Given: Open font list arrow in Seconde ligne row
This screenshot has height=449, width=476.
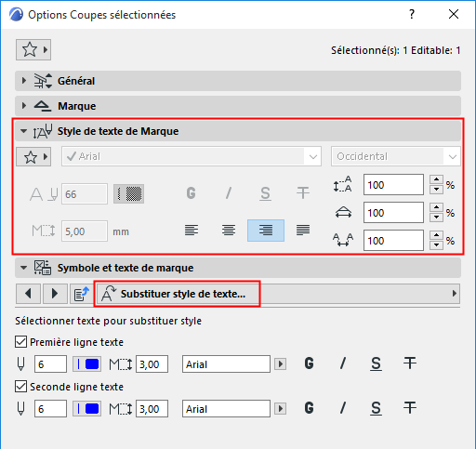Looking at the screenshot, I should (x=281, y=408).
